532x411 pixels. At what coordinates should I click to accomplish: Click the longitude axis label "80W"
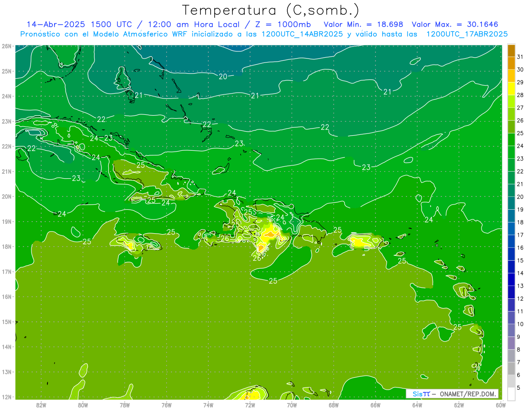pyautogui.click(x=82, y=404)
